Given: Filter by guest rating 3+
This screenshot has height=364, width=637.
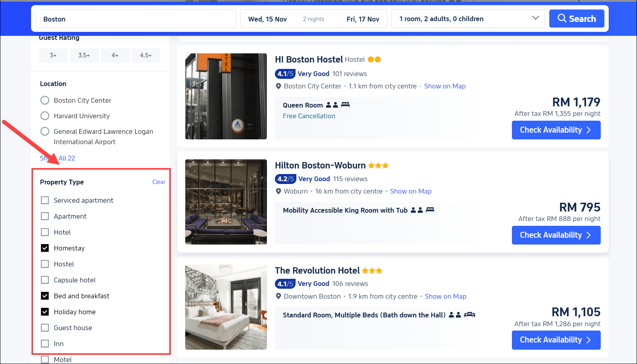Looking at the screenshot, I should pyautogui.click(x=53, y=55).
